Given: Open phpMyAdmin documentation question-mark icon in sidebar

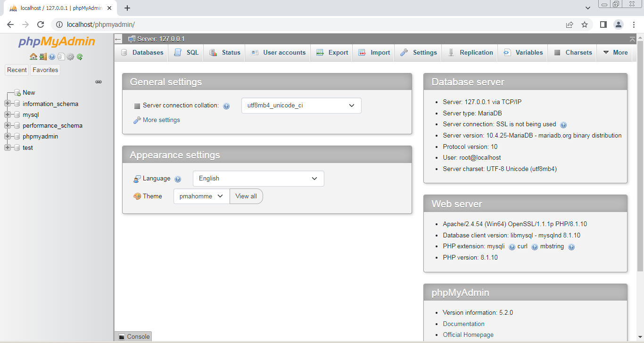Looking at the screenshot, I should [52, 57].
